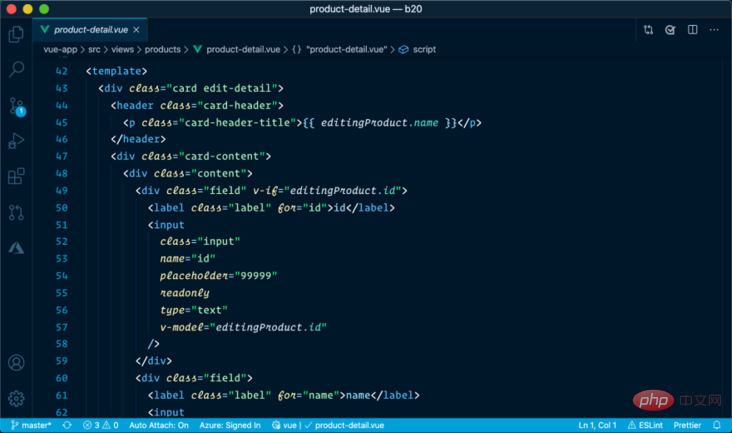Open the Explorer view in activity bar
Viewport: 732px width, 433px height.
click(x=16, y=35)
